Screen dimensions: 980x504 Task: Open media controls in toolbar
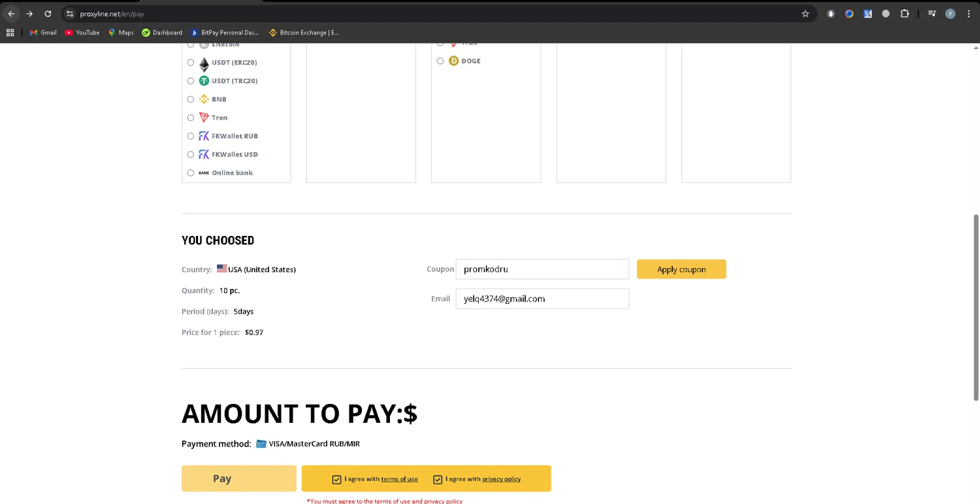(x=932, y=14)
